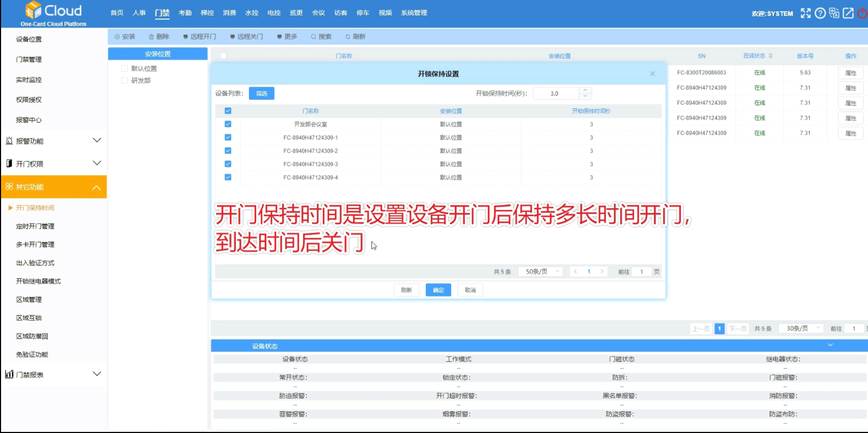Open 多卡开门管理 in the sidebar
The width and height of the screenshot is (868, 433).
click(x=35, y=244)
